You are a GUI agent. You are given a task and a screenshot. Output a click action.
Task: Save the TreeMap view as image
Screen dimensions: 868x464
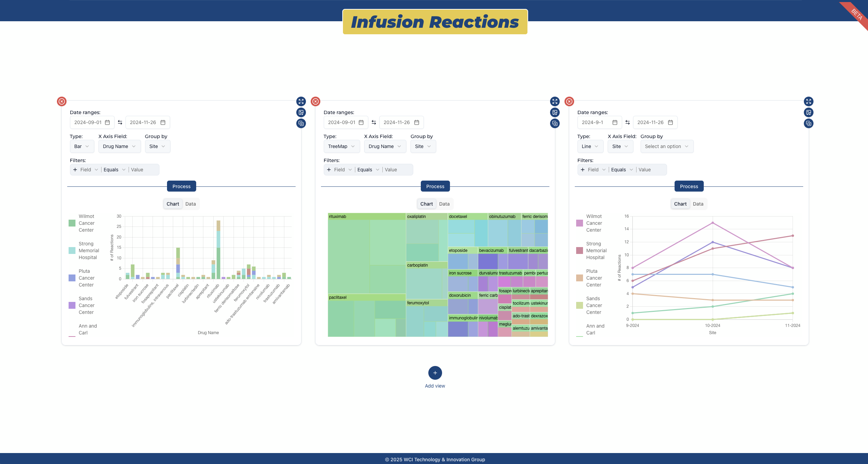pyautogui.click(x=555, y=112)
